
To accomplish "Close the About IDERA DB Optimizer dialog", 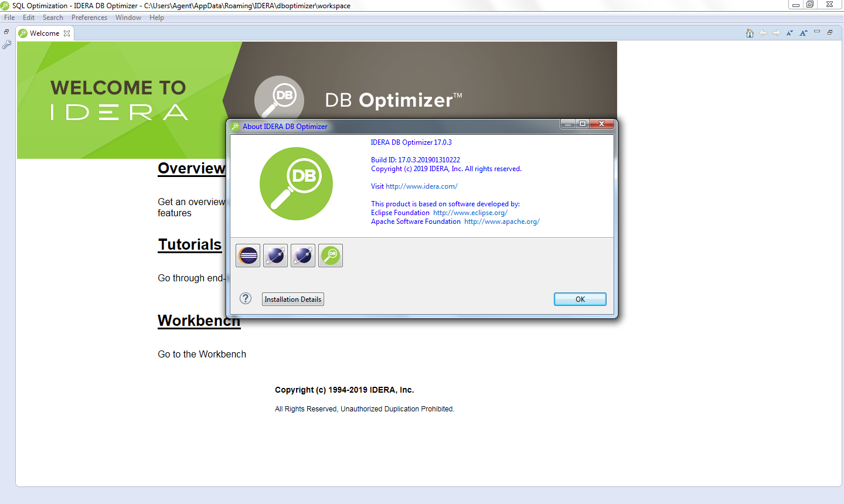I will tap(601, 124).
